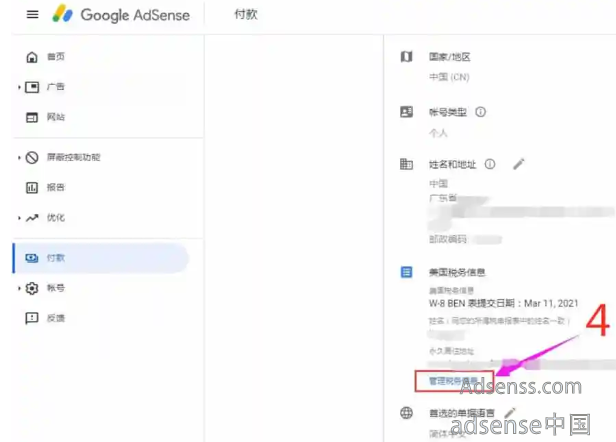The height and width of the screenshot is (442, 616).
Task: Click the feedback speech bubble icon
Action: point(32,318)
